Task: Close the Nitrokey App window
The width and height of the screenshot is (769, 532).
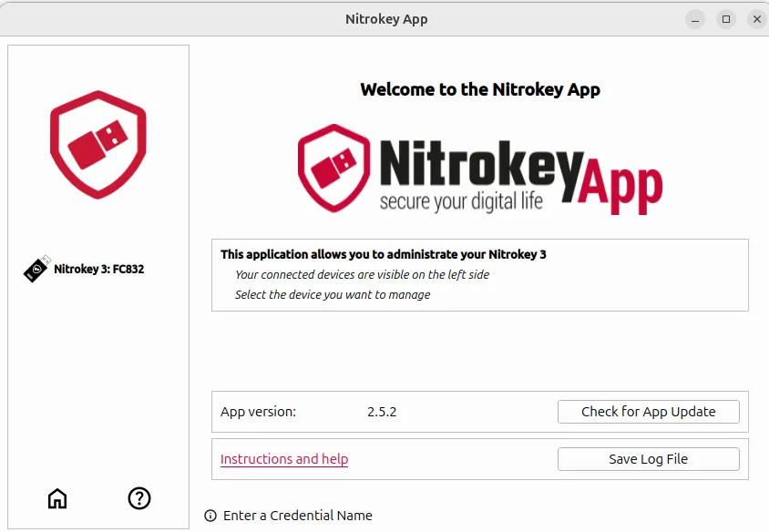Action: point(756,19)
